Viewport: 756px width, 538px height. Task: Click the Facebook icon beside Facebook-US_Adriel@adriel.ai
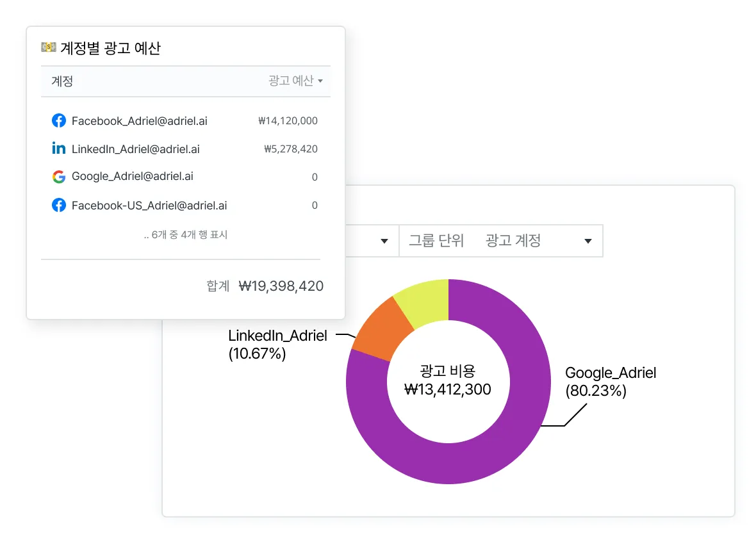click(59, 206)
